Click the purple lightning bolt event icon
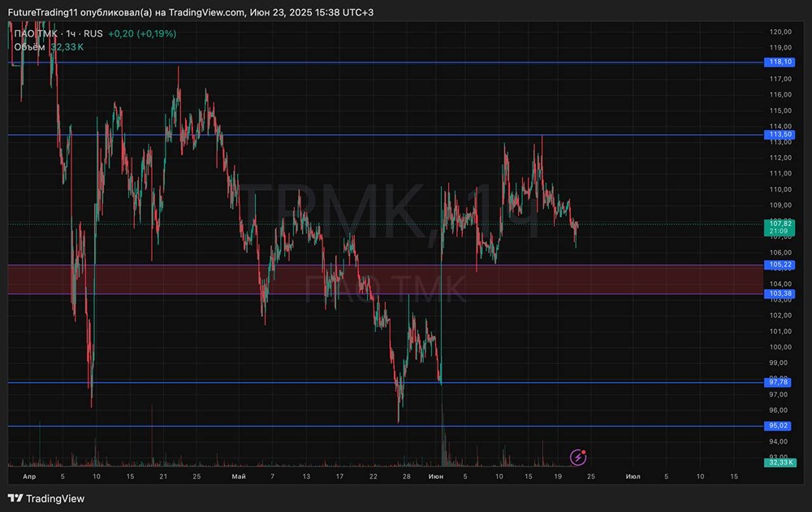The image size is (812, 512). click(578, 457)
